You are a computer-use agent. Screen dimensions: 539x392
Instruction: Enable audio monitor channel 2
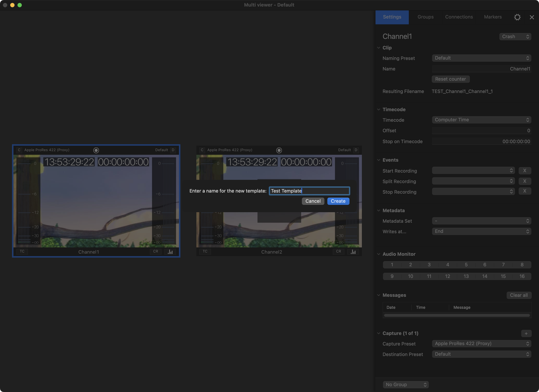pyautogui.click(x=410, y=265)
